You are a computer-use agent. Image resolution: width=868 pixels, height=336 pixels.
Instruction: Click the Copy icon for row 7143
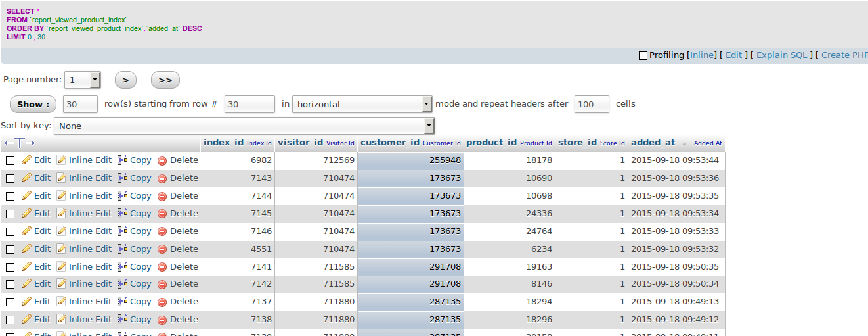tap(122, 178)
